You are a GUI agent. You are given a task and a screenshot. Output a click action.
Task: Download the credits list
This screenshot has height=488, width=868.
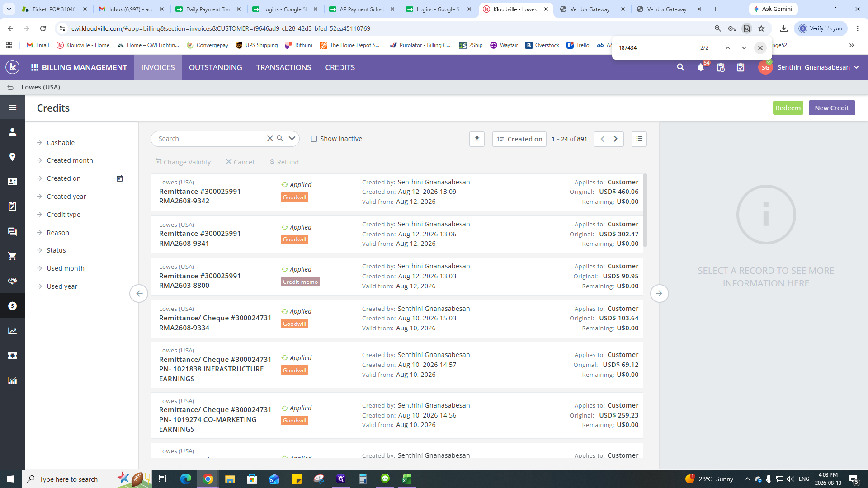476,139
